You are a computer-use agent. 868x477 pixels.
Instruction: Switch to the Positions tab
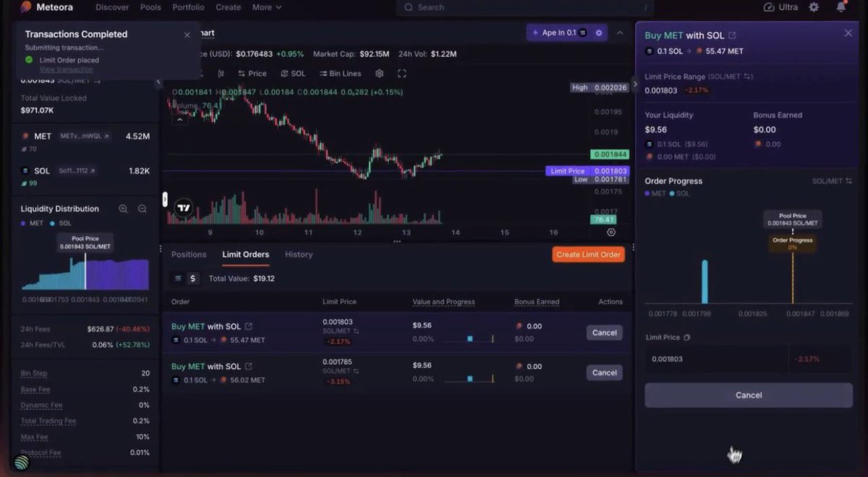click(189, 255)
